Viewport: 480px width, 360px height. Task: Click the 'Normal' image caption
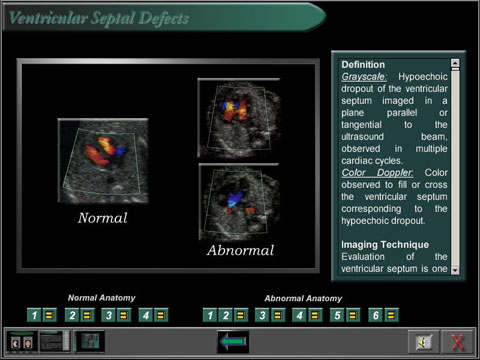point(103,218)
